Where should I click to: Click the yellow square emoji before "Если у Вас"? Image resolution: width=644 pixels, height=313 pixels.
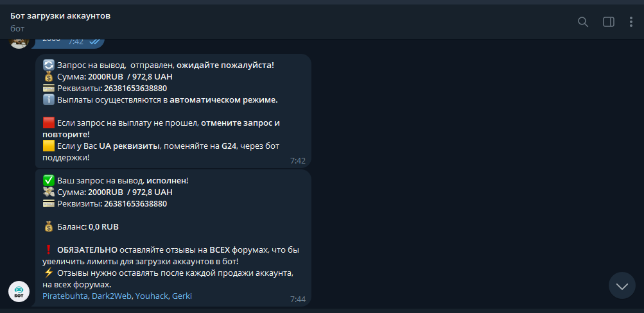49,146
